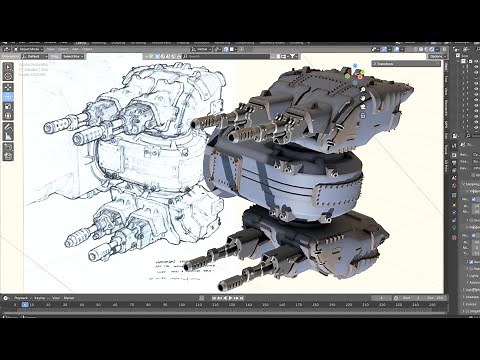
Task: Open the Keying menu in timeline
Action: [x=41, y=298]
